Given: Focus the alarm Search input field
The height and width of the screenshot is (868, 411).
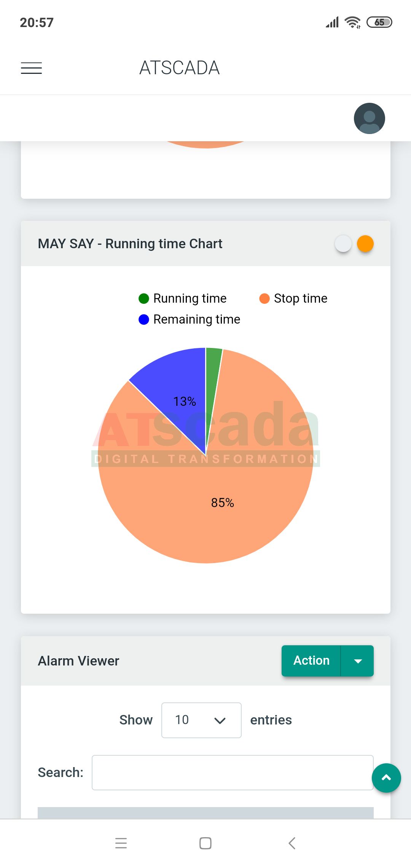Looking at the screenshot, I should click(232, 772).
